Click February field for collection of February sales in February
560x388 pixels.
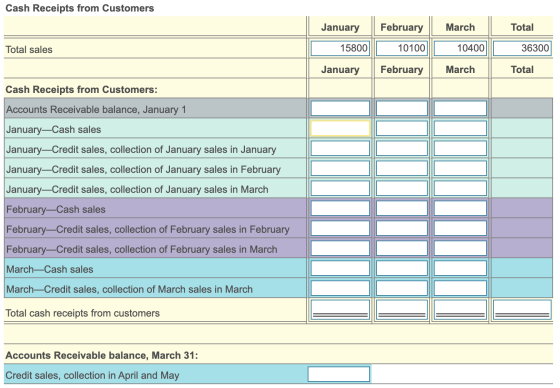click(x=402, y=228)
